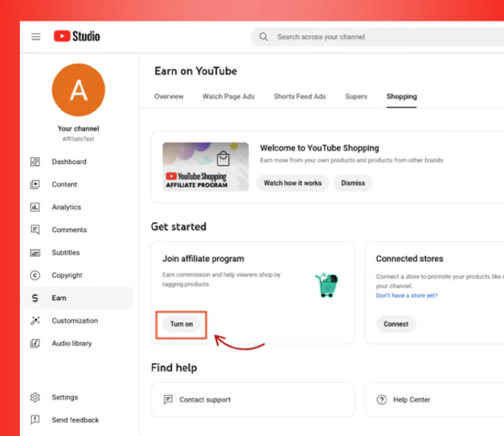
Task: Open the Help Center card
Action: pyautogui.click(x=434, y=400)
